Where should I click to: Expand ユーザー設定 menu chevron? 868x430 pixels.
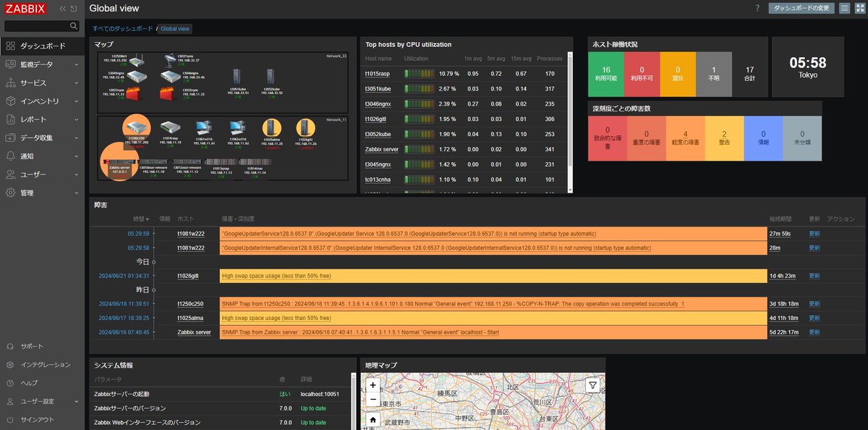[x=77, y=402]
